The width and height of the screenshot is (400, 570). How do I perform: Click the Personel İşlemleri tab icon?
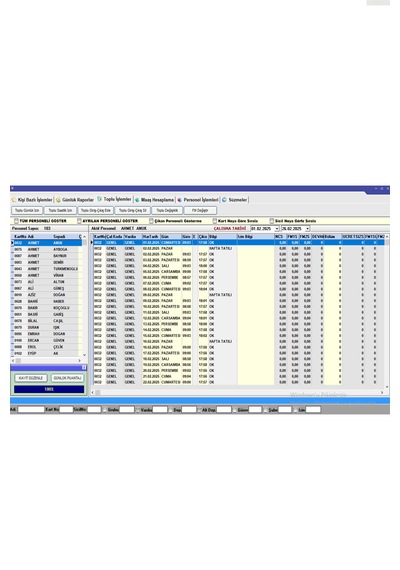click(180, 200)
